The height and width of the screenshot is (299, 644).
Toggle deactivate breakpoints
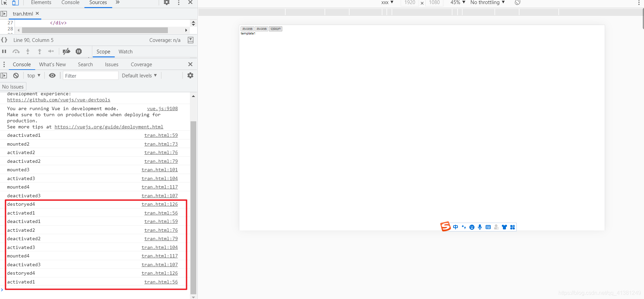coord(67,51)
